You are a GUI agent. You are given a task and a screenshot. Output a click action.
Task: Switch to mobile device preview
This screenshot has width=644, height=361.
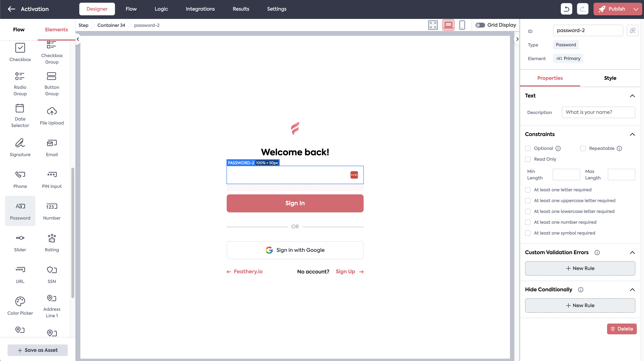[x=462, y=25]
